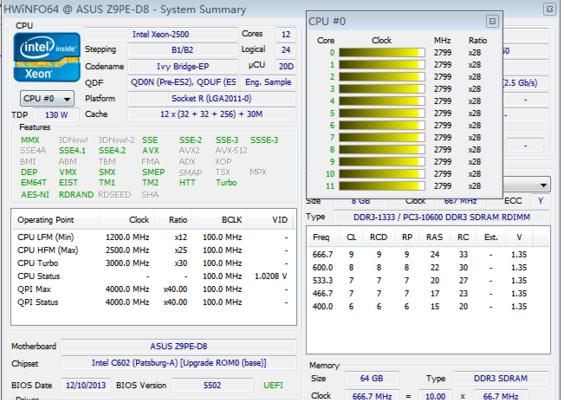
Task: Click the VMX feature label
Action: (x=68, y=172)
